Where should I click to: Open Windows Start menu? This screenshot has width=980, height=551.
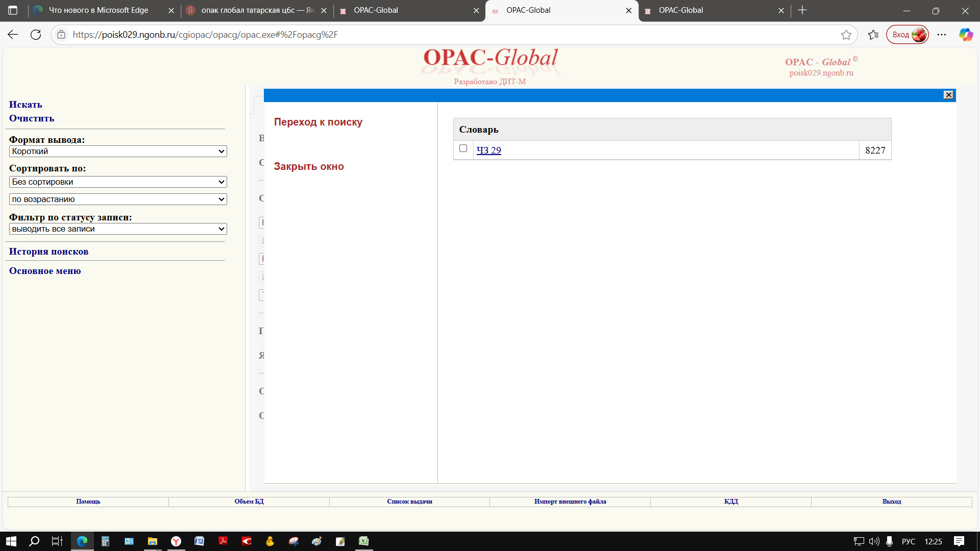pyautogui.click(x=11, y=541)
